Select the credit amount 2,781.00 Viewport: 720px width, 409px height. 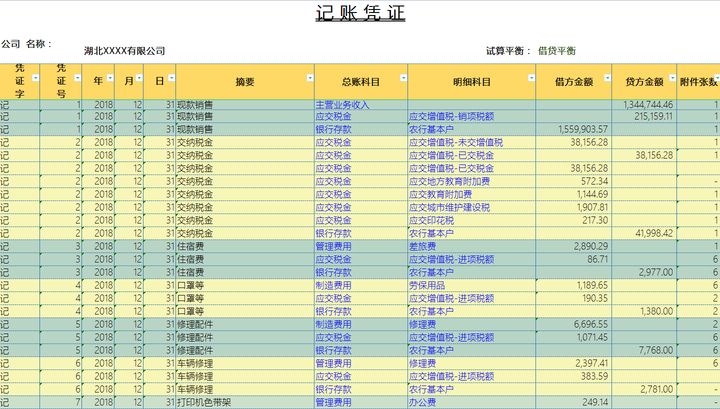click(x=644, y=389)
